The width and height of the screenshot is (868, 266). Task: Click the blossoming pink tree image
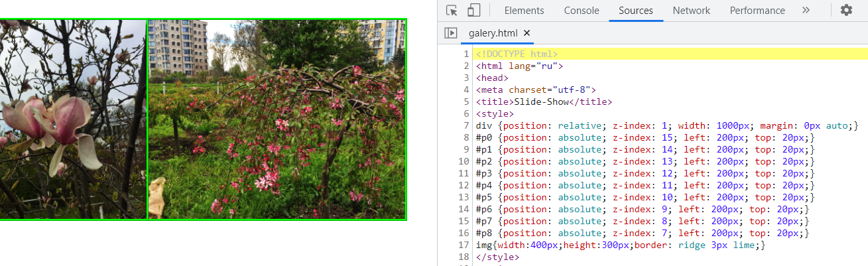pyautogui.click(x=277, y=119)
